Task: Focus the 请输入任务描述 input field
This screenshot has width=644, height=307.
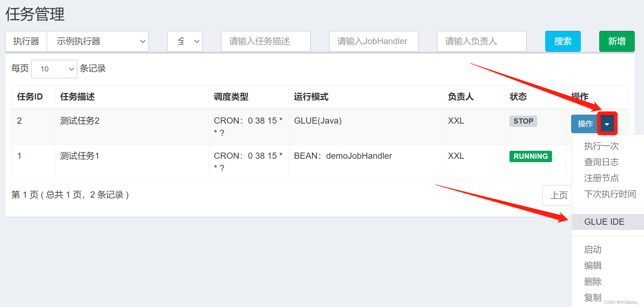Action: tap(266, 41)
